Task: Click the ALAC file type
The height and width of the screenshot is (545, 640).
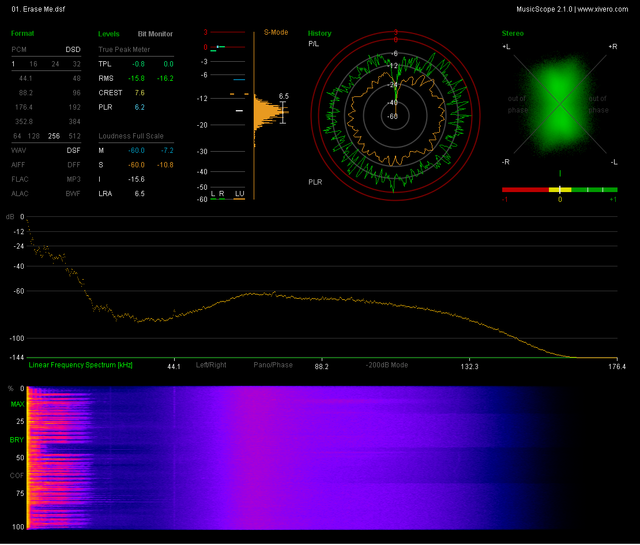Action: point(20,194)
